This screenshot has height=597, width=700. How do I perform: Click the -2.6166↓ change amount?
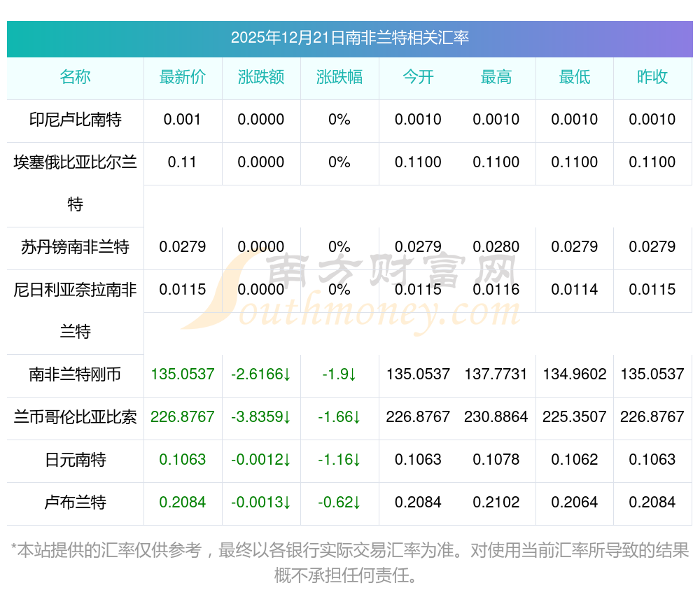coord(261,374)
